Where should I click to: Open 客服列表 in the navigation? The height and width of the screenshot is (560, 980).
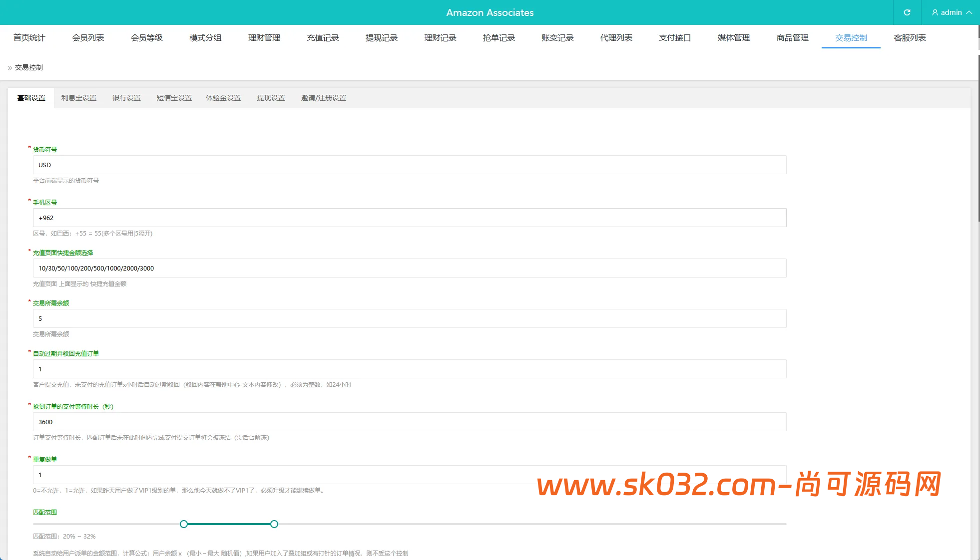point(910,38)
